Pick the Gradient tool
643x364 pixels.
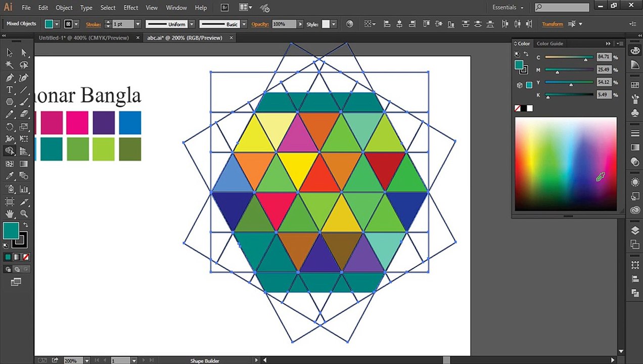click(24, 164)
